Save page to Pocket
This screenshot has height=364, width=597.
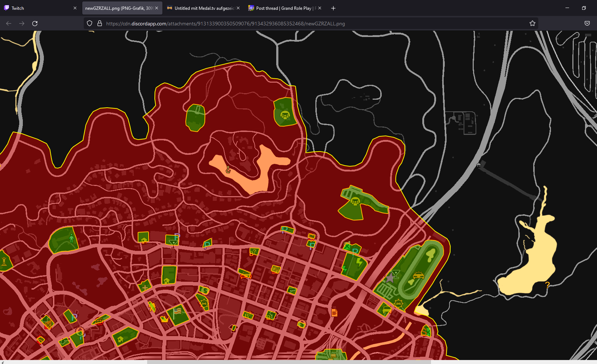(587, 23)
